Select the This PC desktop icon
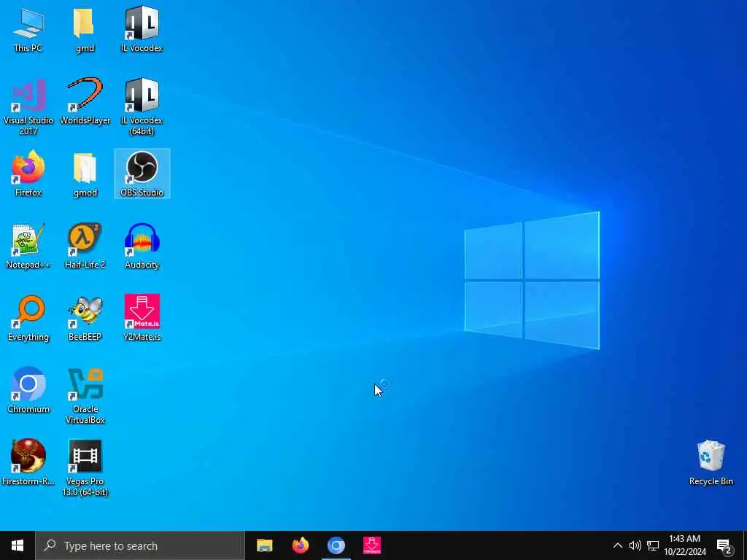The width and height of the screenshot is (747, 560). (x=28, y=29)
